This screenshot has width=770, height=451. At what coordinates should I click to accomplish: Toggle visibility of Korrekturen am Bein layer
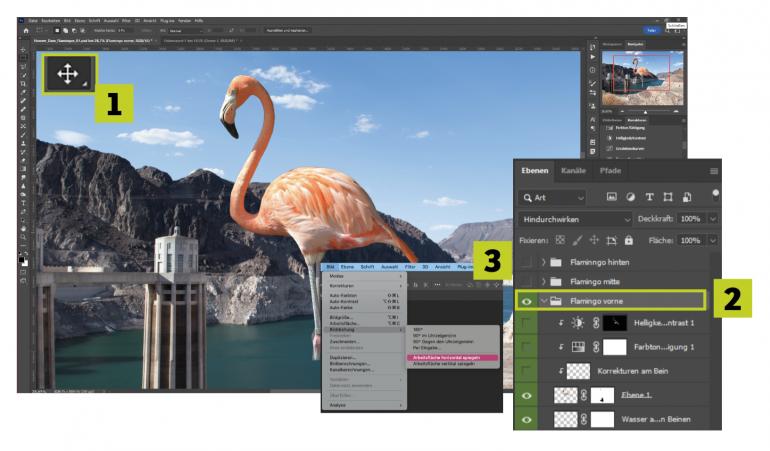click(x=526, y=371)
